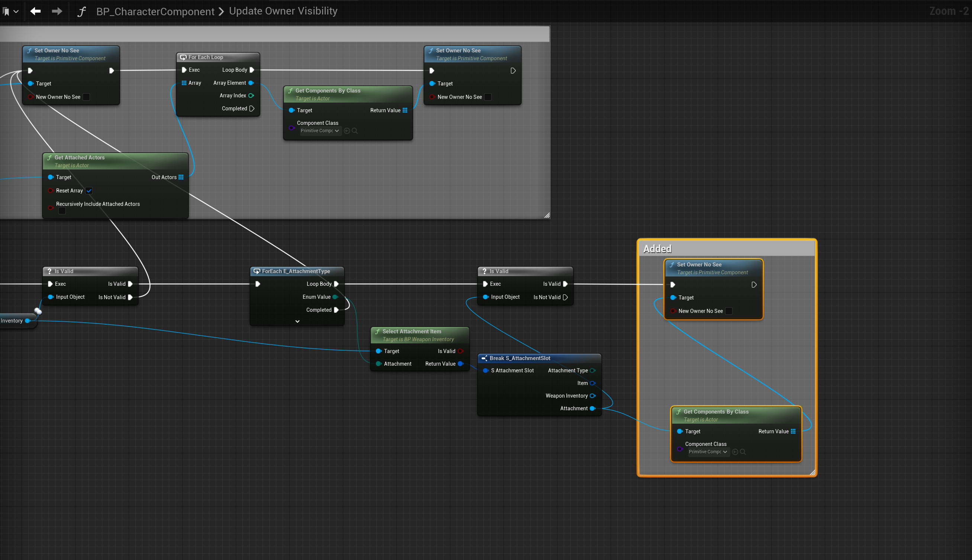Click the Return Value array pin in the Added comment

793,431
